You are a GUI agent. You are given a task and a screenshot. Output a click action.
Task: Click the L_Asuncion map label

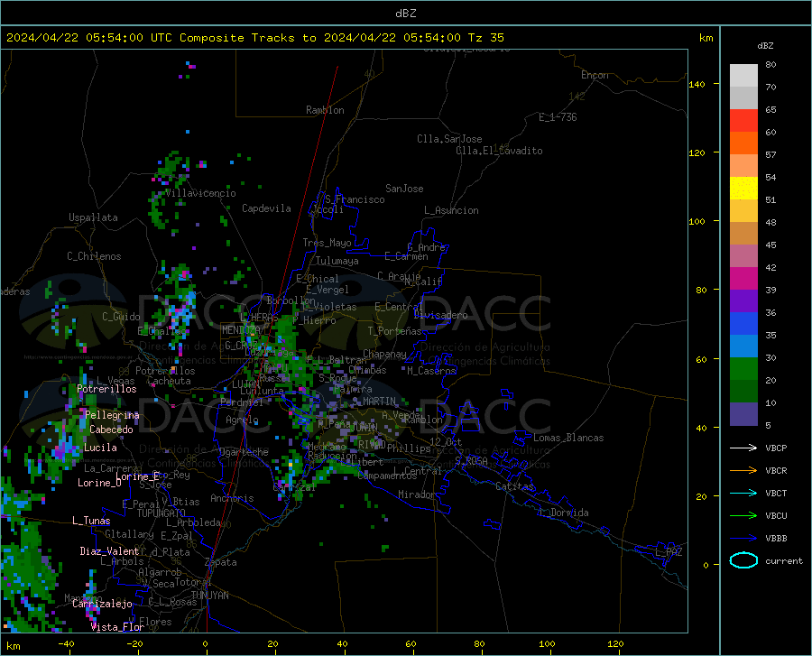pos(452,210)
